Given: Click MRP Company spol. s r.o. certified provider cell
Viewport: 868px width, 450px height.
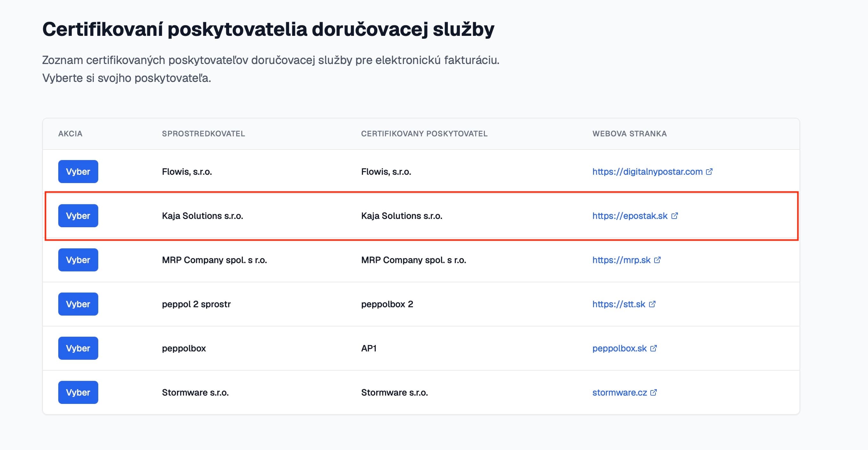Looking at the screenshot, I should click(x=414, y=260).
